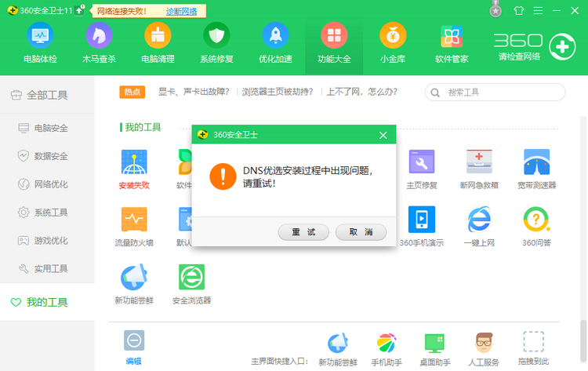Click the upgrade arrow beside title
This screenshot has height=371, width=588.
tap(79, 10)
